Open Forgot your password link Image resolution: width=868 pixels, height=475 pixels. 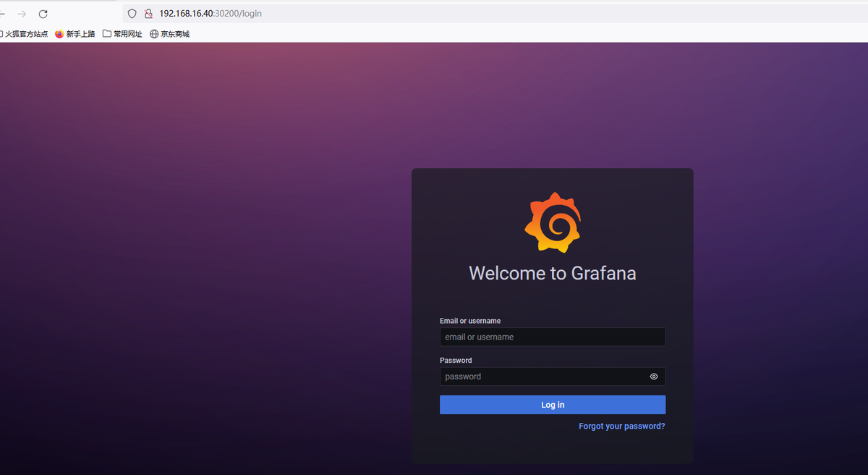coord(622,426)
